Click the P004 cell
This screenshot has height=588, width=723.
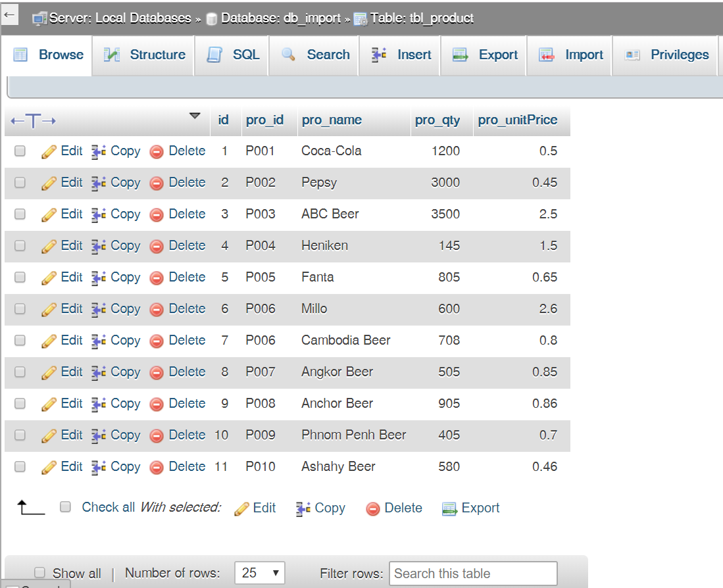(260, 245)
